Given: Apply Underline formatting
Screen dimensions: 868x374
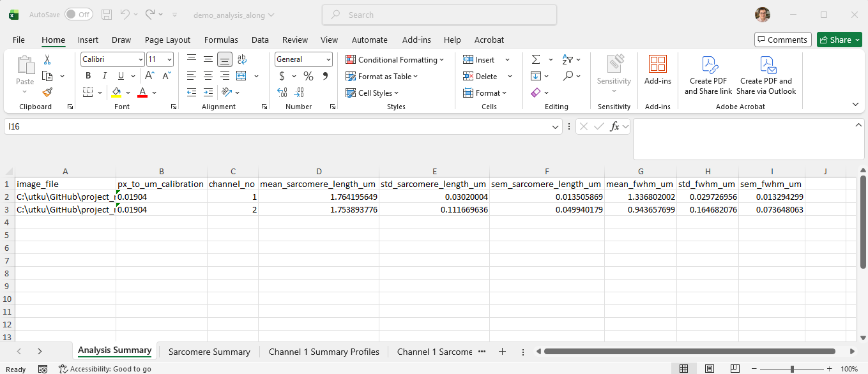Looking at the screenshot, I should click(121, 76).
